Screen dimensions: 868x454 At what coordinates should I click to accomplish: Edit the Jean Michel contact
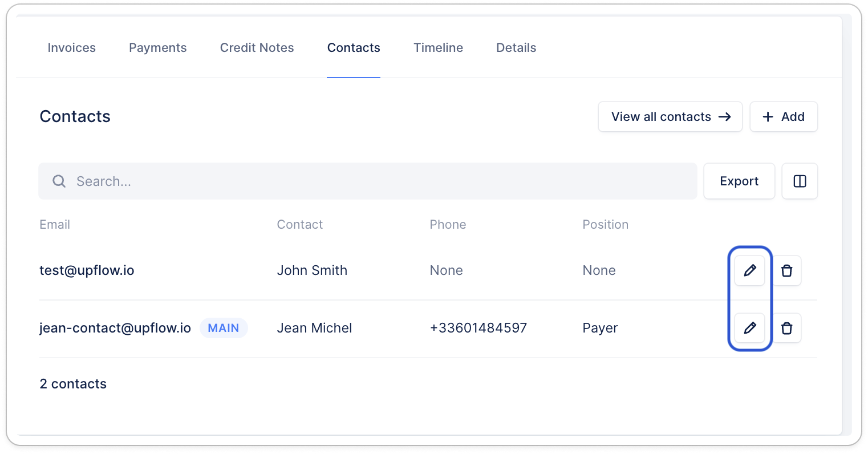749,328
